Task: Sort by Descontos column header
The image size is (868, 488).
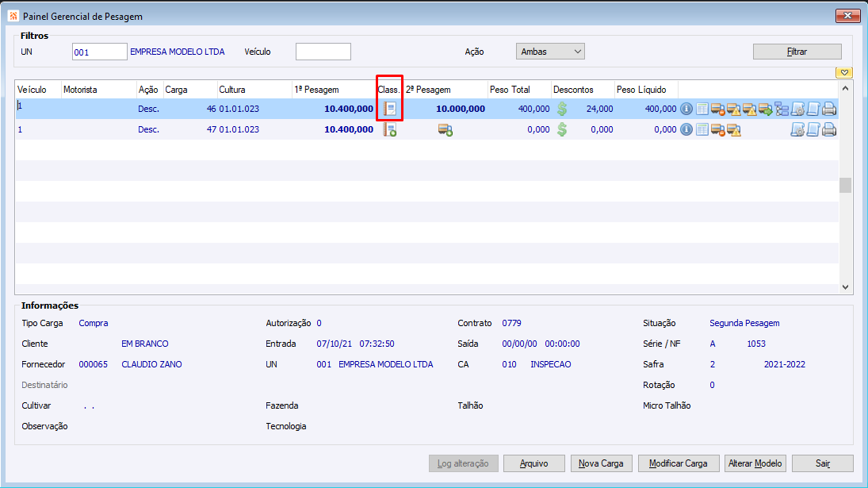Action: pyautogui.click(x=583, y=90)
